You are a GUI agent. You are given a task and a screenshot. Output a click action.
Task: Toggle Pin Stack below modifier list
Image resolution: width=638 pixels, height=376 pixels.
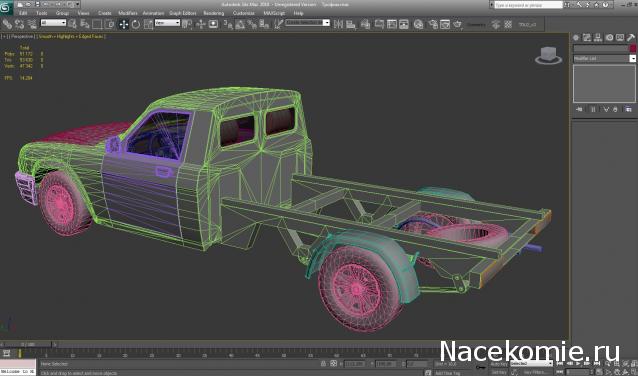[579, 109]
